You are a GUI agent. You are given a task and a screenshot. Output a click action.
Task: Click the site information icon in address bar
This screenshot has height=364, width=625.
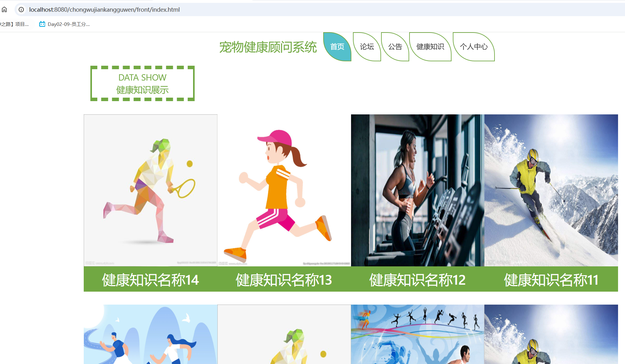21,9
